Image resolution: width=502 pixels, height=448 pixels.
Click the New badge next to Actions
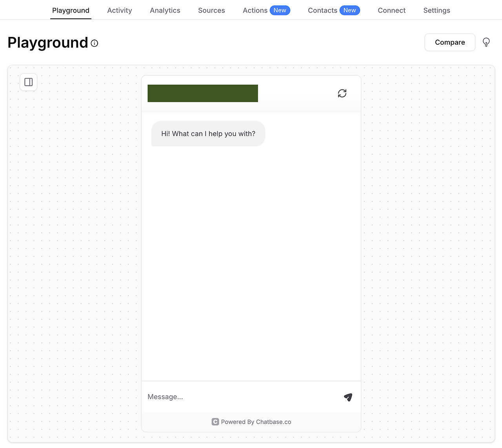(280, 10)
